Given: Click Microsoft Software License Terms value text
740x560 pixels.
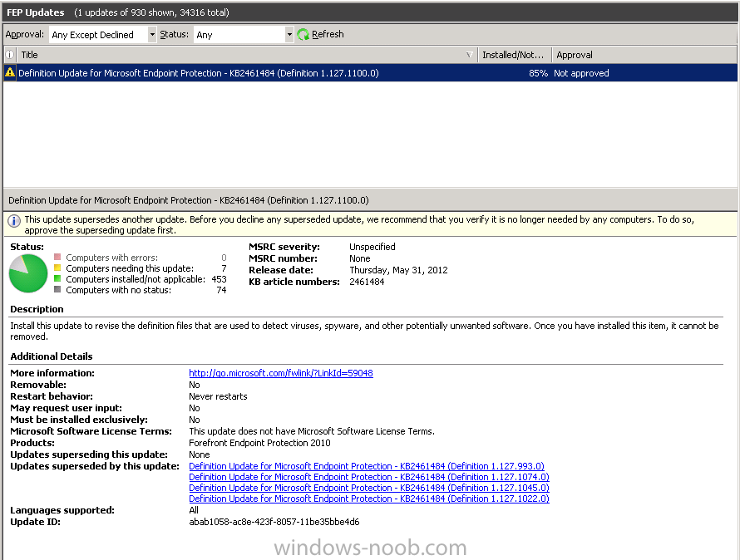Looking at the screenshot, I should (x=312, y=431).
